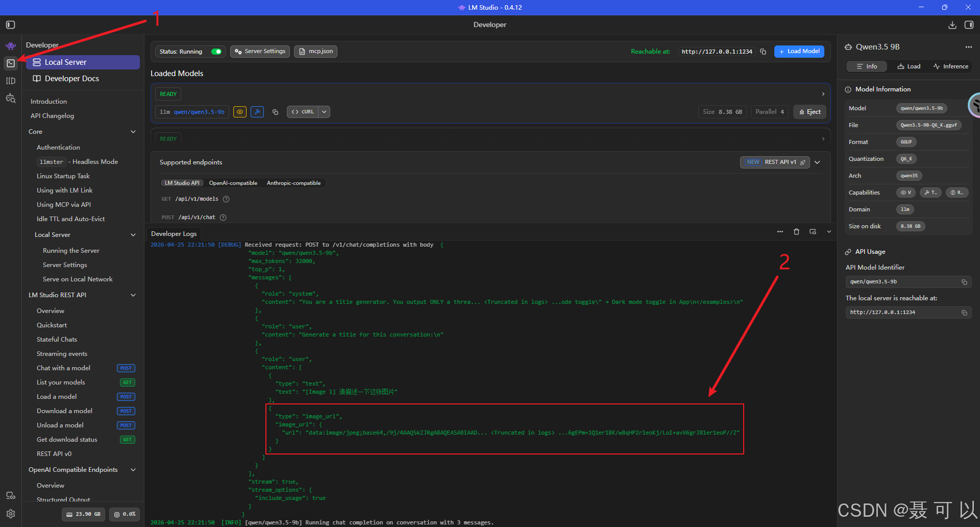Click the tool-use hammer icon for qwen3.5-9b
The image size is (980, 527).
click(x=257, y=112)
